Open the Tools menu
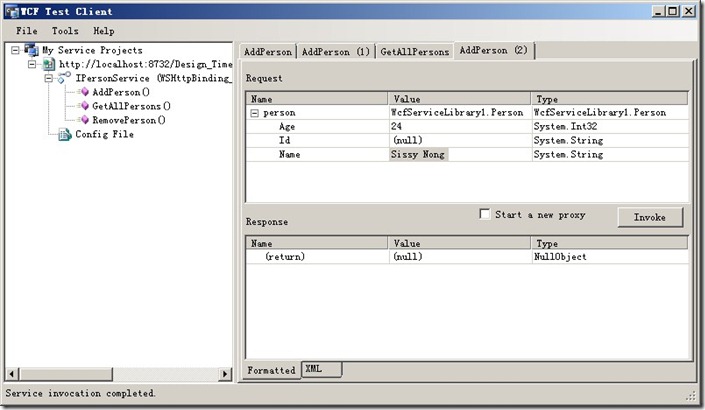Image resolution: width=705 pixels, height=410 pixels. click(65, 31)
